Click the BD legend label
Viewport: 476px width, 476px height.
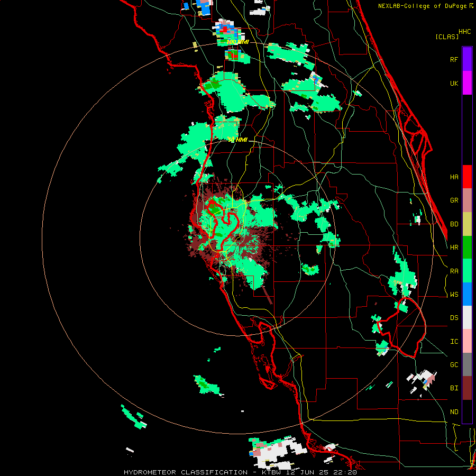454,224
